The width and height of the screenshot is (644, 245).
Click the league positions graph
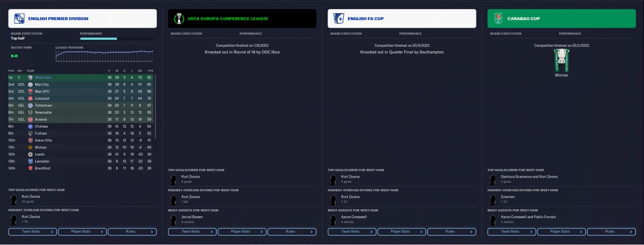(x=104, y=56)
